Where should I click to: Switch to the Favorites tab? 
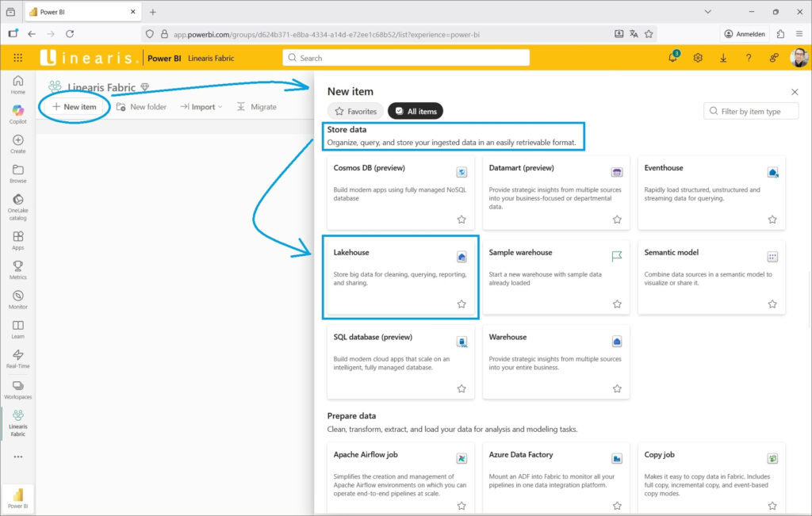pos(355,112)
